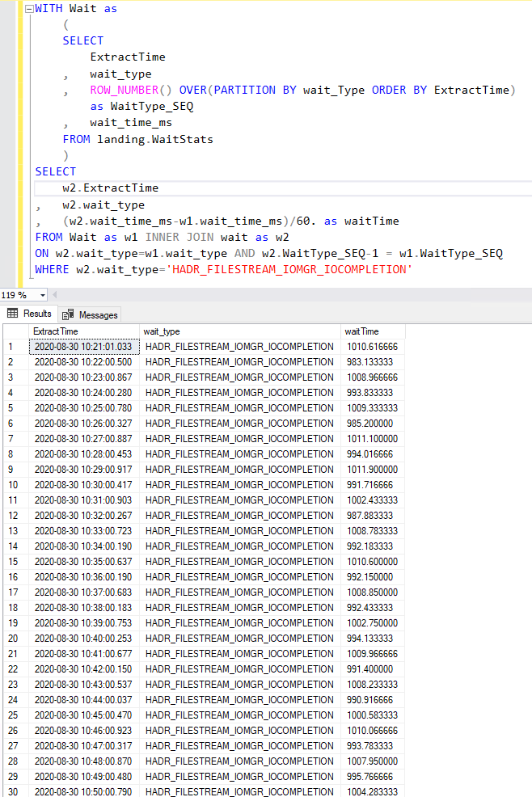Place cursor on landing.WaitStats table name
The height and width of the screenshot is (797, 532).
click(x=155, y=139)
